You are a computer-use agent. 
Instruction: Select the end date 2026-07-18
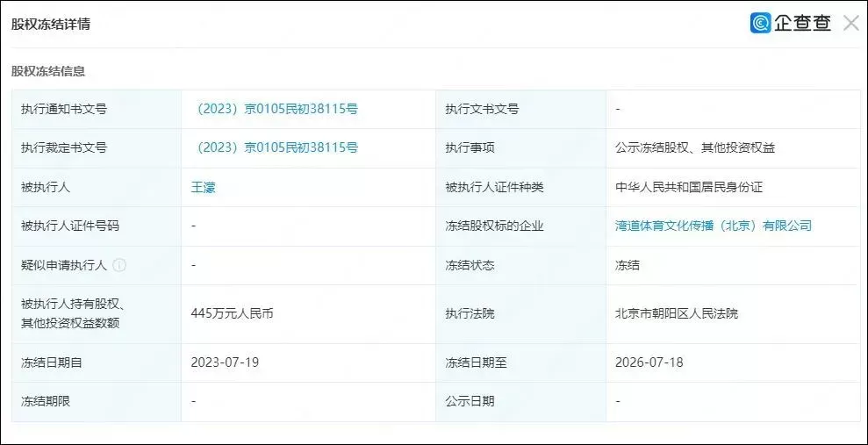tap(649, 362)
